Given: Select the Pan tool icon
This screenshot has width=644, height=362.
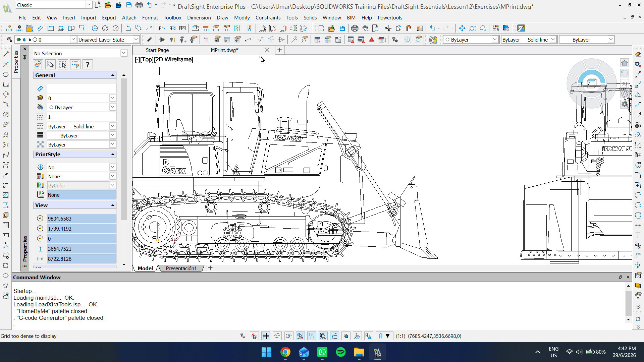Looking at the screenshot, I should [462, 28].
